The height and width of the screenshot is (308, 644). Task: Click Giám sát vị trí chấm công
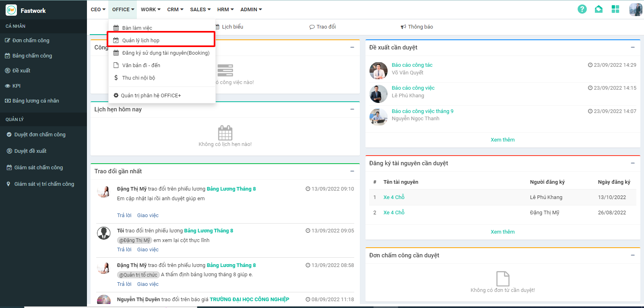click(44, 184)
